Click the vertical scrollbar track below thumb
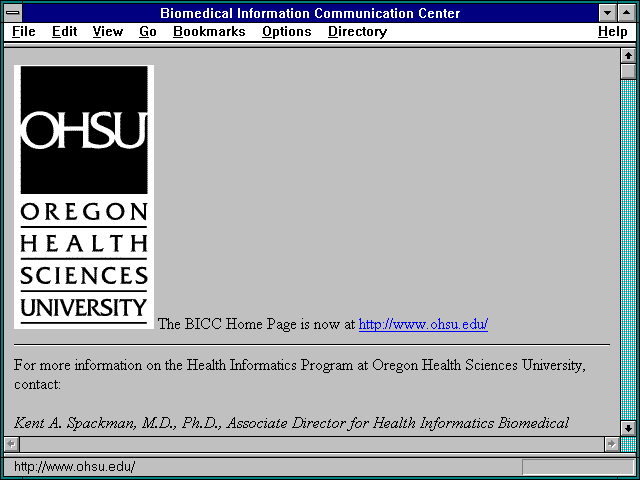This screenshot has width=640, height=480. click(628, 250)
